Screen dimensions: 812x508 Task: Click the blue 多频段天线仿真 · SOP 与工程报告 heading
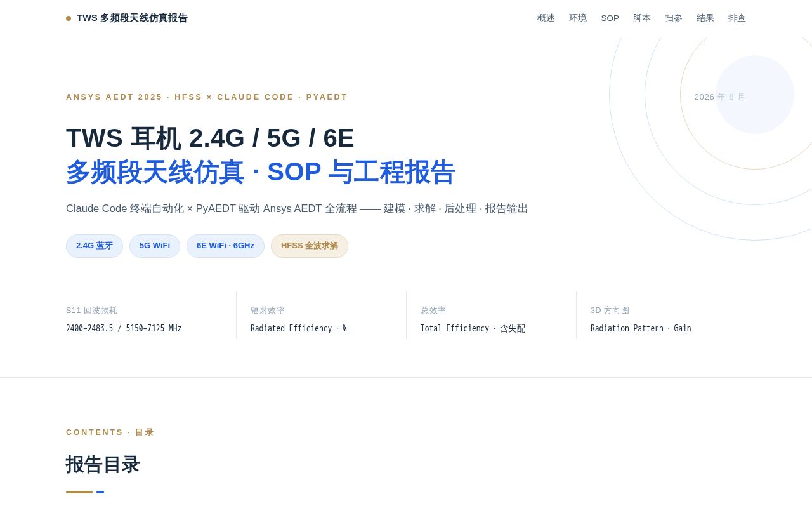click(x=261, y=172)
